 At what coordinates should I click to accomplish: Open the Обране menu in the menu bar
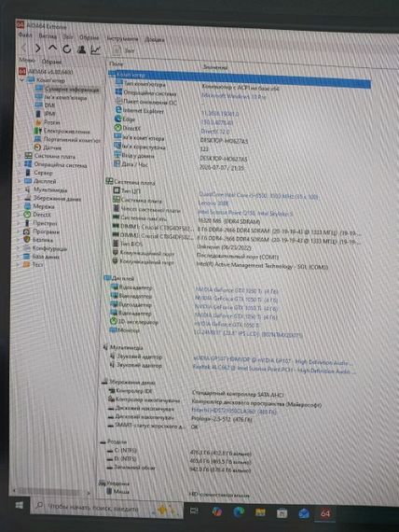pyautogui.click(x=89, y=37)
